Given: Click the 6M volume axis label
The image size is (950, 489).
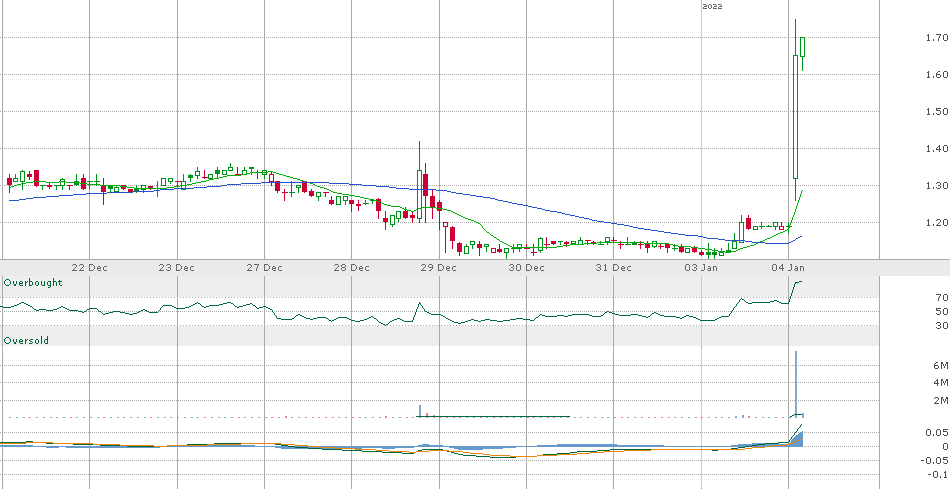Looking at the screenshot, I should 941,365.
